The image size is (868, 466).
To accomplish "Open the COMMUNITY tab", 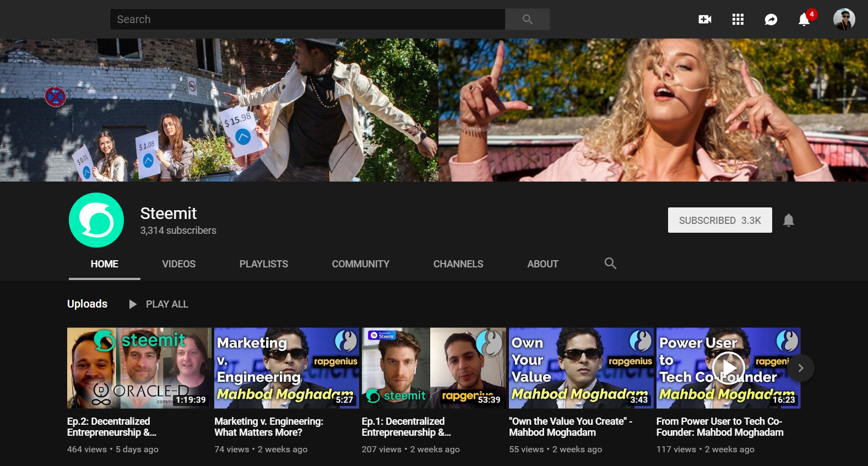I will pos(361,264).
